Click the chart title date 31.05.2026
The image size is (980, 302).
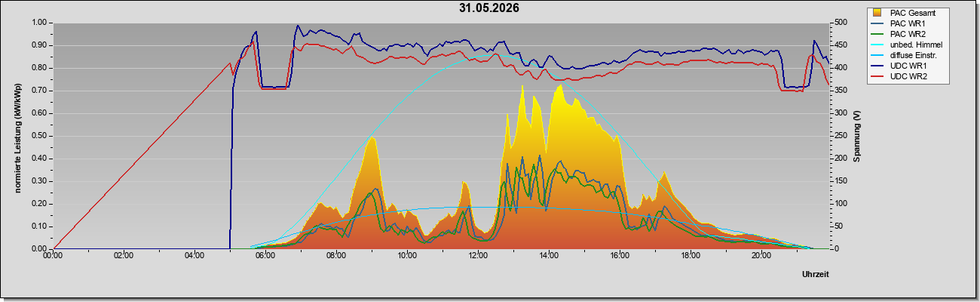click(489, 8)
